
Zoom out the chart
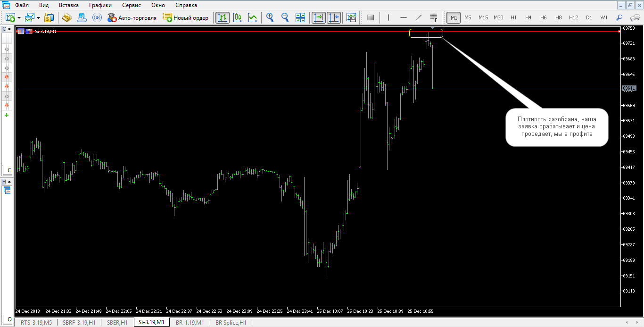click(x=285, y=17)
